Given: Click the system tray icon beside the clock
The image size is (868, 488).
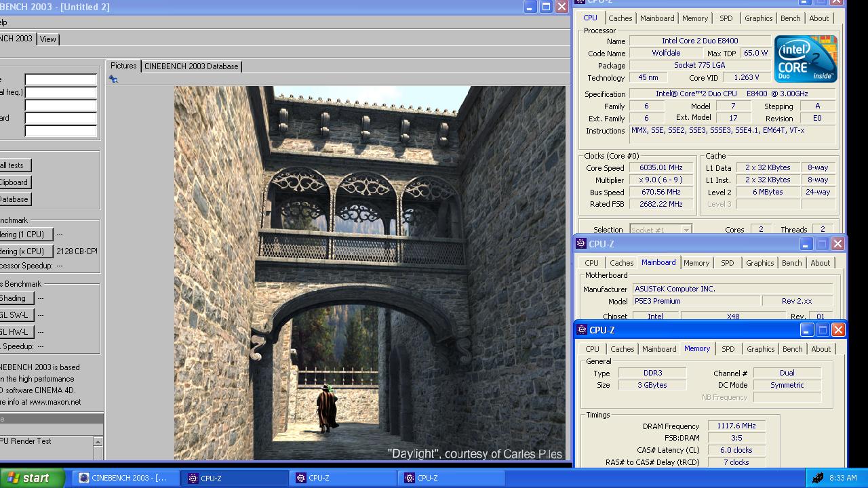Looking at the screenshot, I should pyautogui.click(x=818, y=478).
